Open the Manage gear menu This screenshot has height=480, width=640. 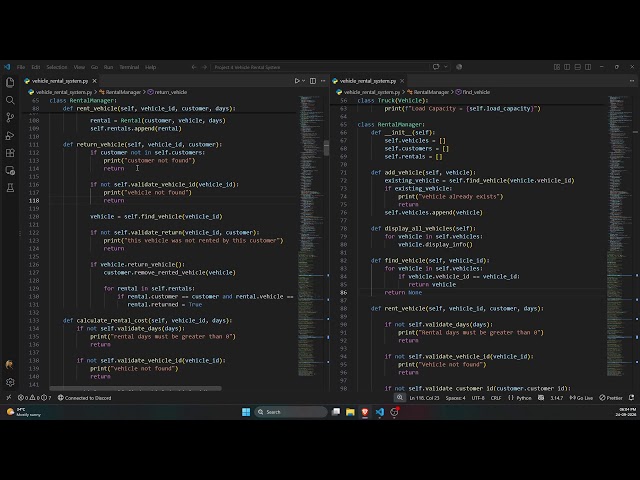coord(10,382)
